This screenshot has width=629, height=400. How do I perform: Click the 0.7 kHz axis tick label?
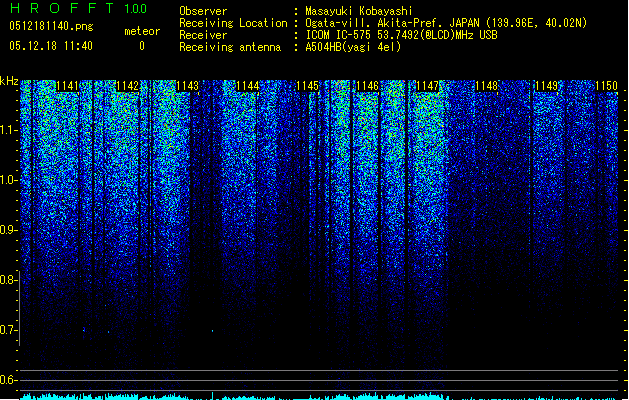click(9, 330)
